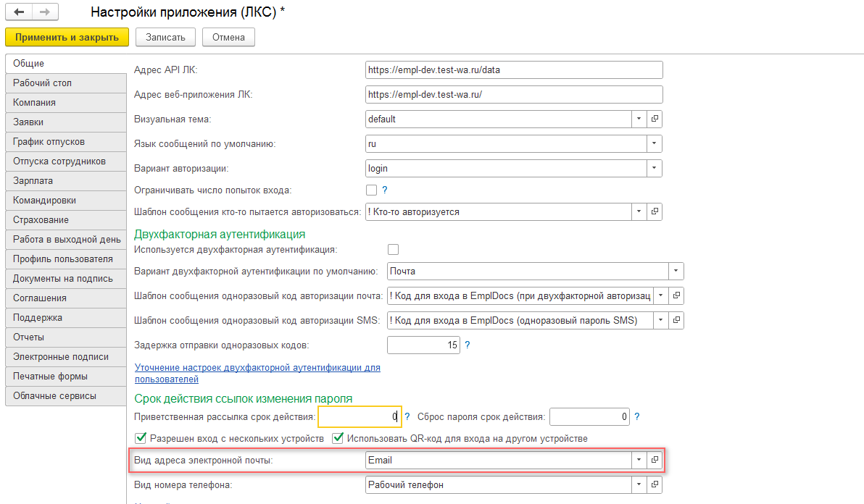Enable Используется двухфакторная аутентификация checkbox
The height and width of the screenshot is (504, 864).
pos(394,250)
